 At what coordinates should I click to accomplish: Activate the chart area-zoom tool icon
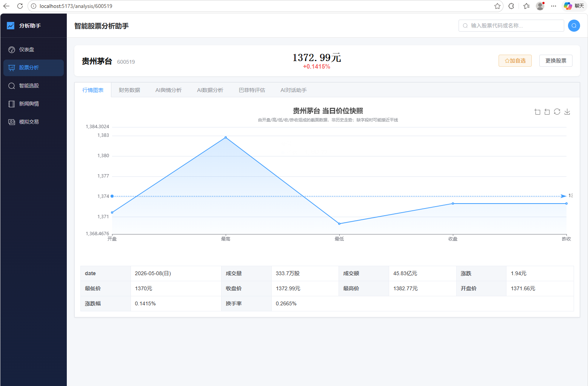pyautogui.click(x=537, y=112)
